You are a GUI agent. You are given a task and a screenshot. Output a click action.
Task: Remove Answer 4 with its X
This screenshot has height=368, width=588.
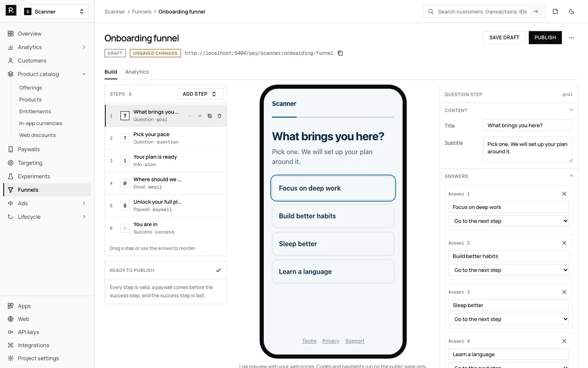(564, 341)
